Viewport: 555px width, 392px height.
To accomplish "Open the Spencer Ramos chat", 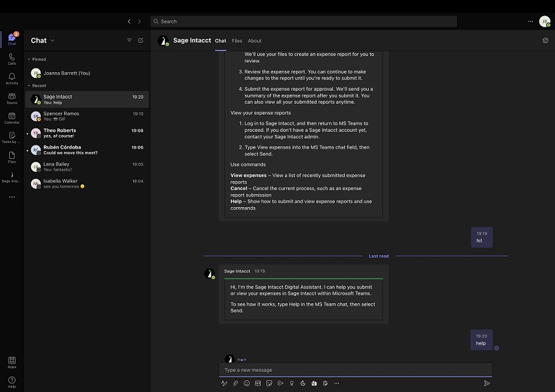I will coord(87,116).
